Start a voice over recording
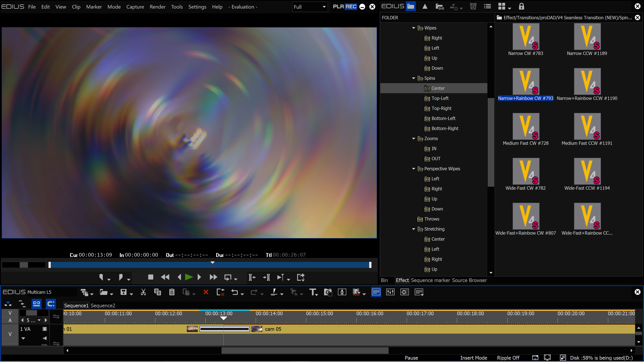 pos(342,292)
